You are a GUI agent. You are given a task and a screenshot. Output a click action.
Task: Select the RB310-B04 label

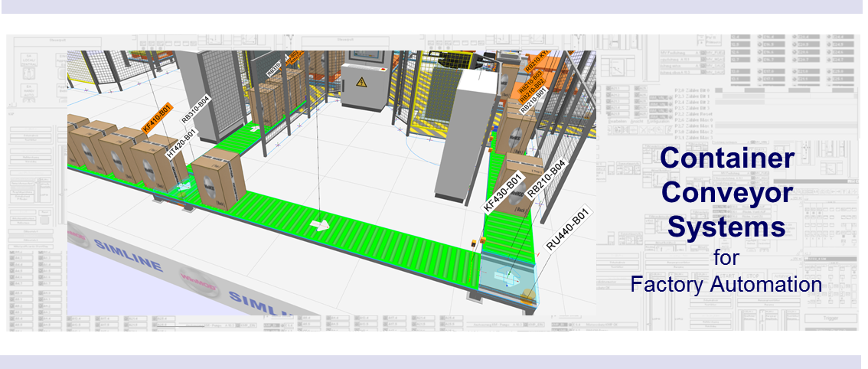(197, 109)
